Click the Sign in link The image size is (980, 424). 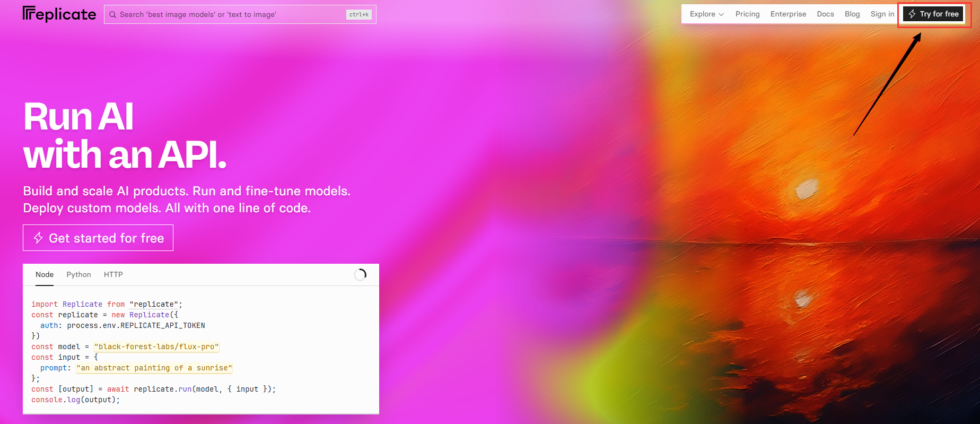pyautogui.click(x=882, y=14)
